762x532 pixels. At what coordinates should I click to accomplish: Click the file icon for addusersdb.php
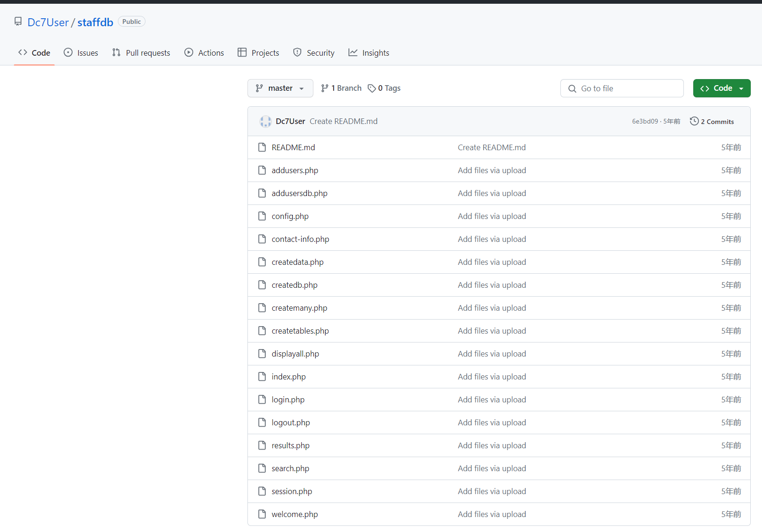[262, 193]
